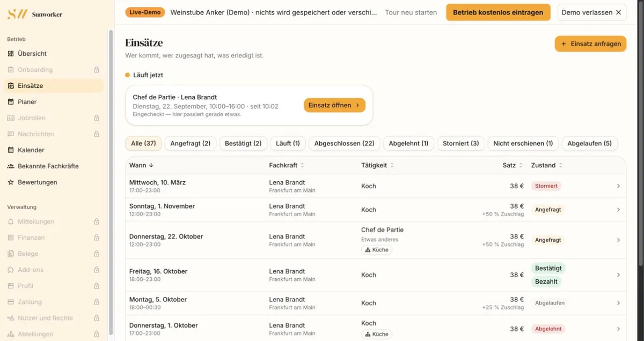Sort table by Fachkraft column
The height and width of the screenshot is (341, 644).
[287, 165]
